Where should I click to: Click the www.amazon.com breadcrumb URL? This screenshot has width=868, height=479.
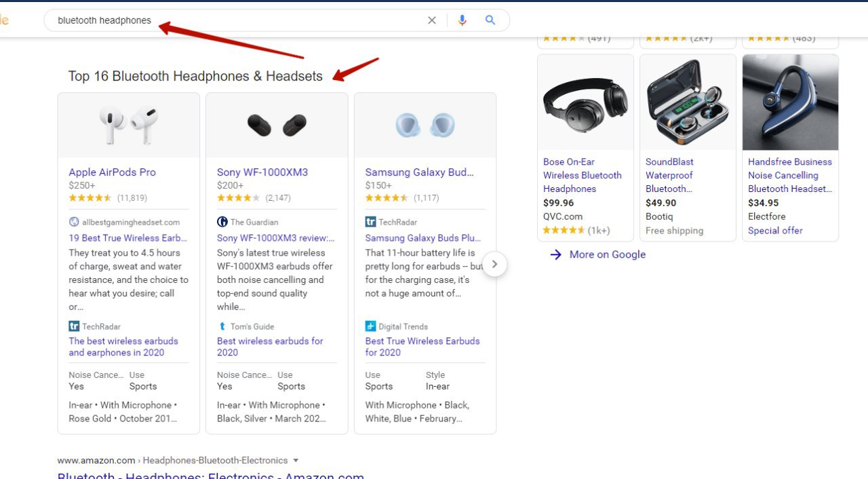96,460
